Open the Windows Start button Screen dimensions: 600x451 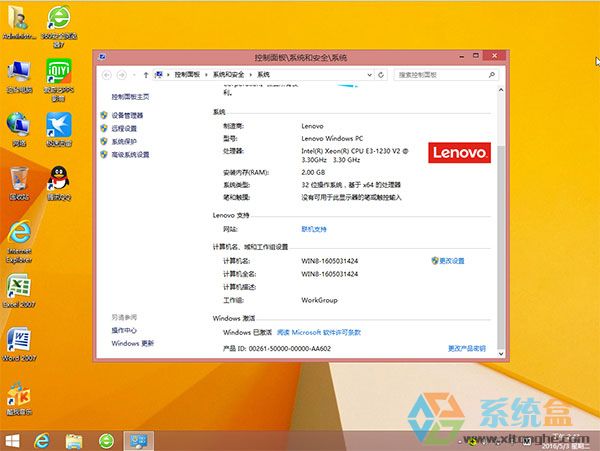13,441
